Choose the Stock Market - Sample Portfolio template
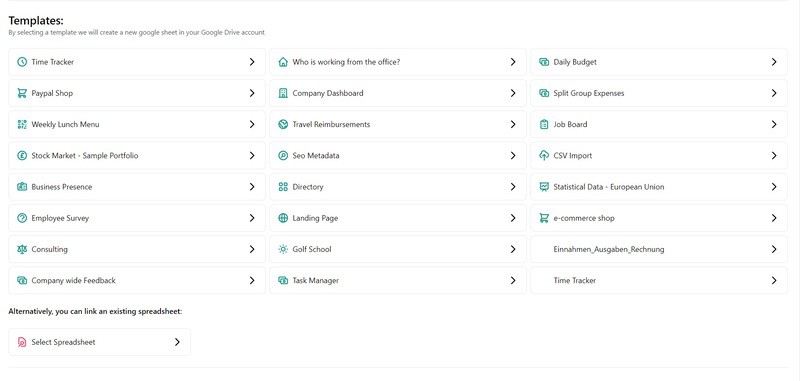 [x=137, y=156]
